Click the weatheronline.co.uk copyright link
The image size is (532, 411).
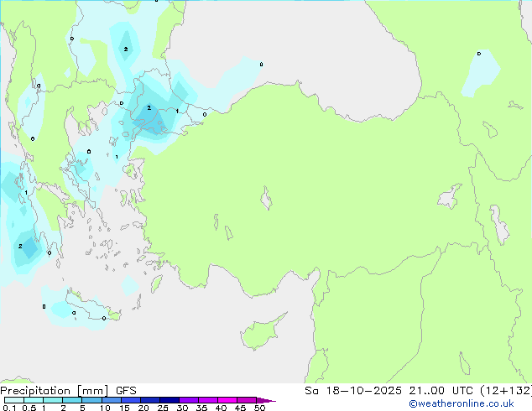tap(462, 403)
